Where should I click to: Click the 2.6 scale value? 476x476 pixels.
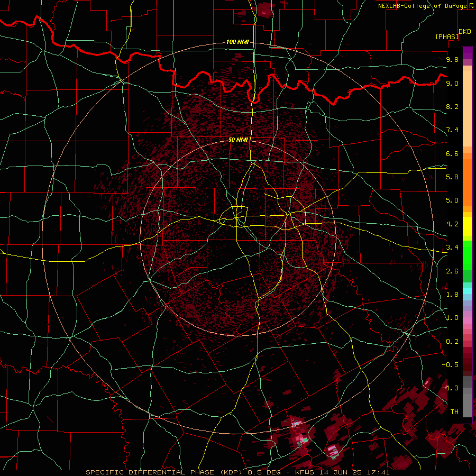[x=452, y=271]
